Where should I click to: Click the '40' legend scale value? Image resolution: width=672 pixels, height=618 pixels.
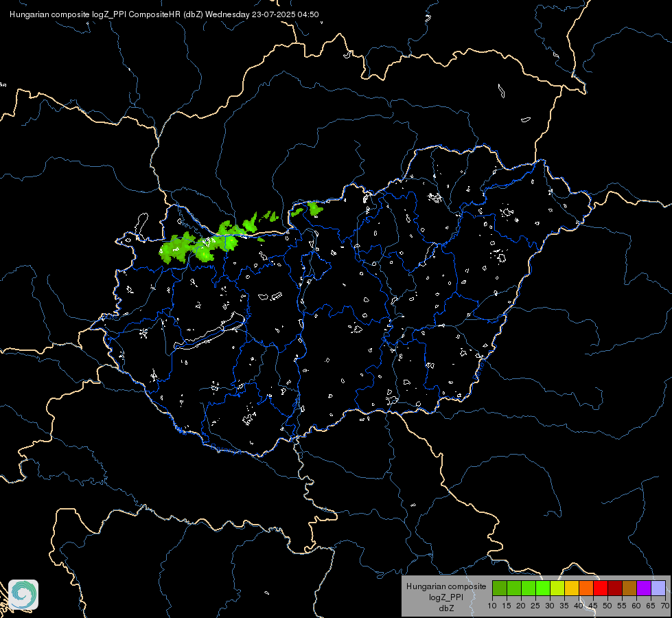pos(579,606)
